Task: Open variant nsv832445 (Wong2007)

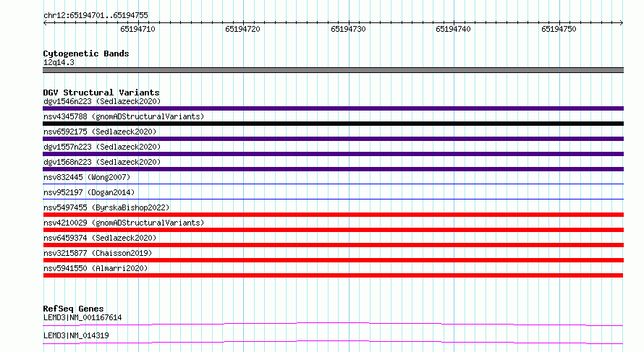Action: click(x=87, y=177)
